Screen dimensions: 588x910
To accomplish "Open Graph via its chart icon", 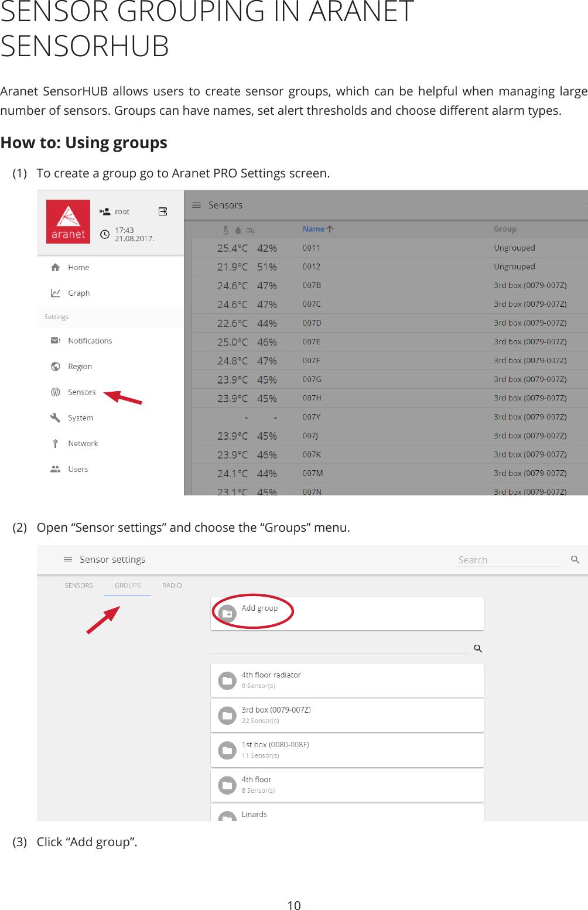I will point(56,293).
